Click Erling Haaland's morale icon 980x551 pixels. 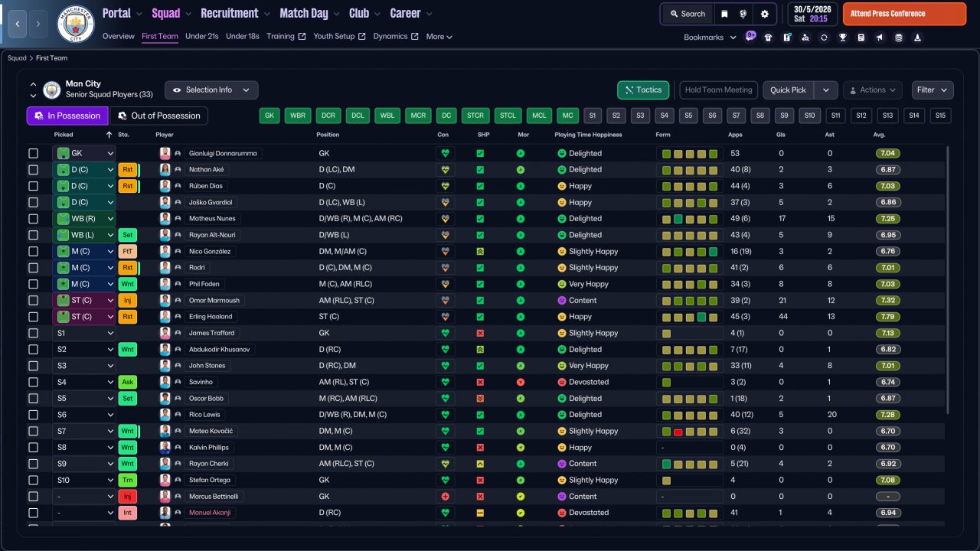coord(521,317)
